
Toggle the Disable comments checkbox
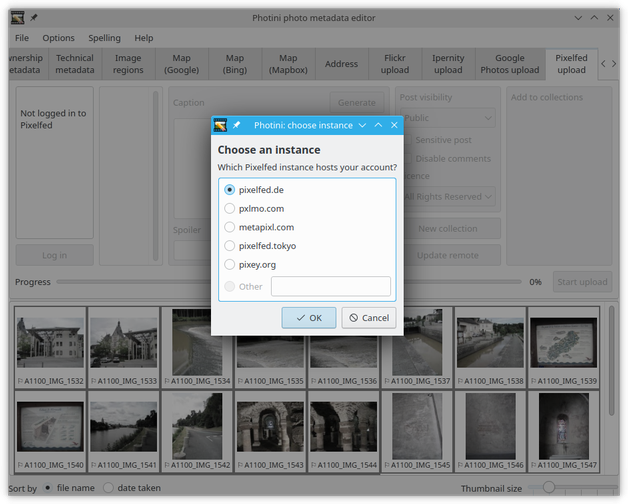click(407, 159)
